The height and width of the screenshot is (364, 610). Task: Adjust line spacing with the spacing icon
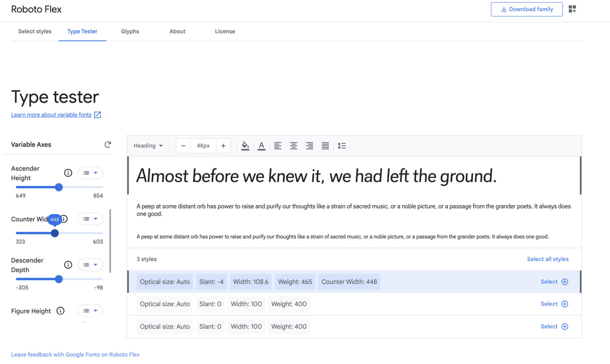342,146
